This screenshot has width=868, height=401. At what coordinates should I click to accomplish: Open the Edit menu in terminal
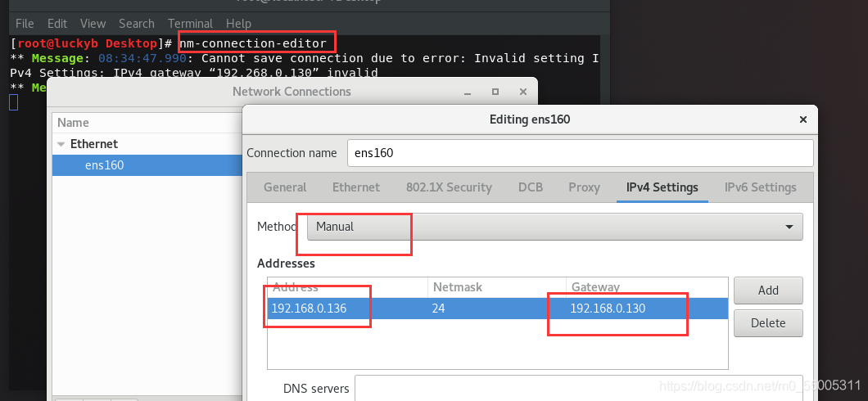click(x=57, y=23)
